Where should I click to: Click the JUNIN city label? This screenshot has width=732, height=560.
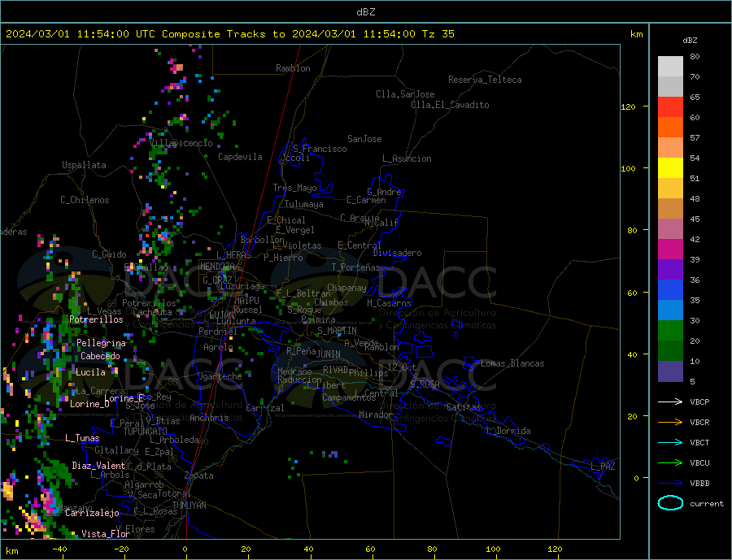329,354
